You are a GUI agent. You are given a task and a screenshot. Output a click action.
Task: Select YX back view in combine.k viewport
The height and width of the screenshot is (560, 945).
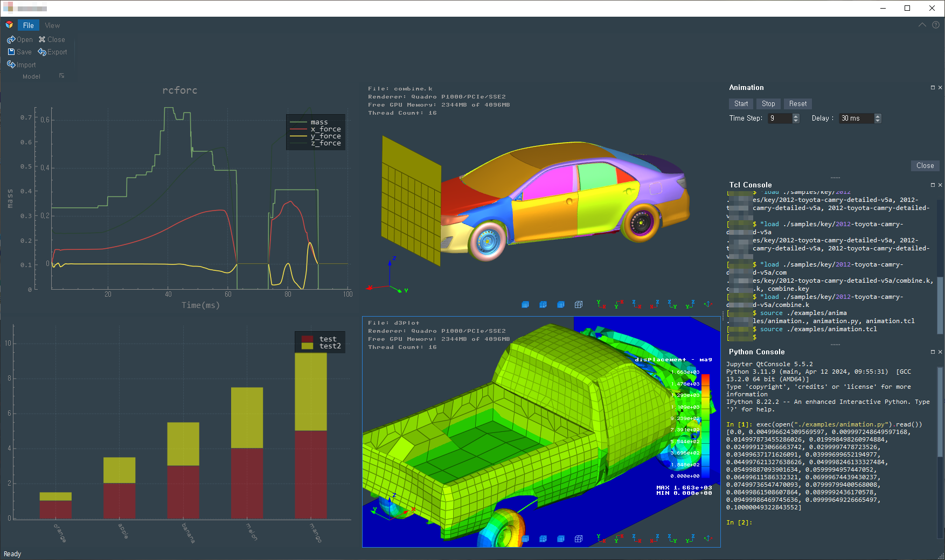619,305
